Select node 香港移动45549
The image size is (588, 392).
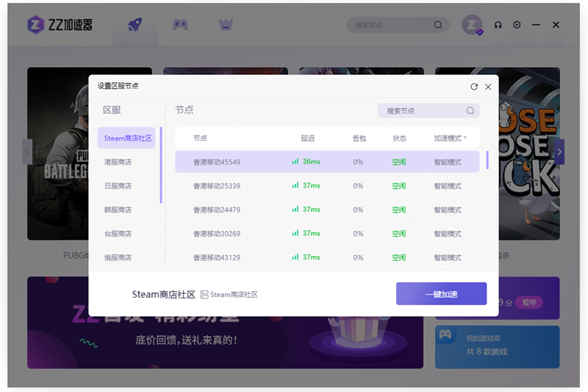tap(217, 162)
